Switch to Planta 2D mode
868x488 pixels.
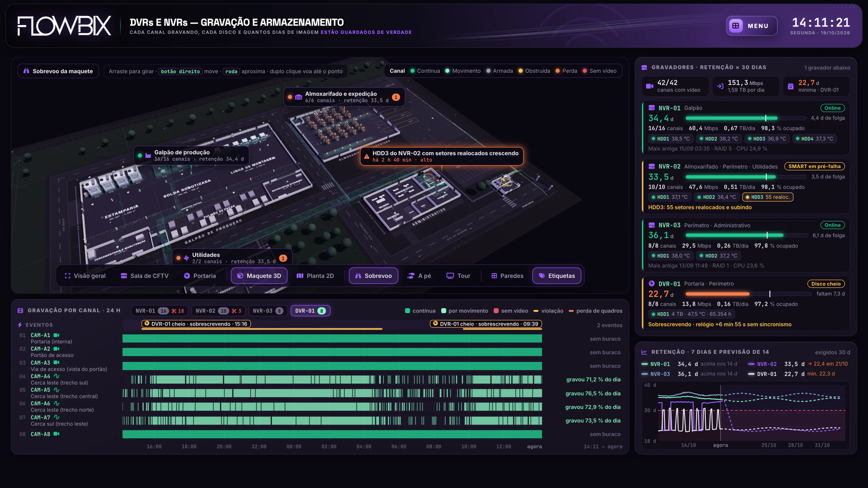tap(315, 276)
